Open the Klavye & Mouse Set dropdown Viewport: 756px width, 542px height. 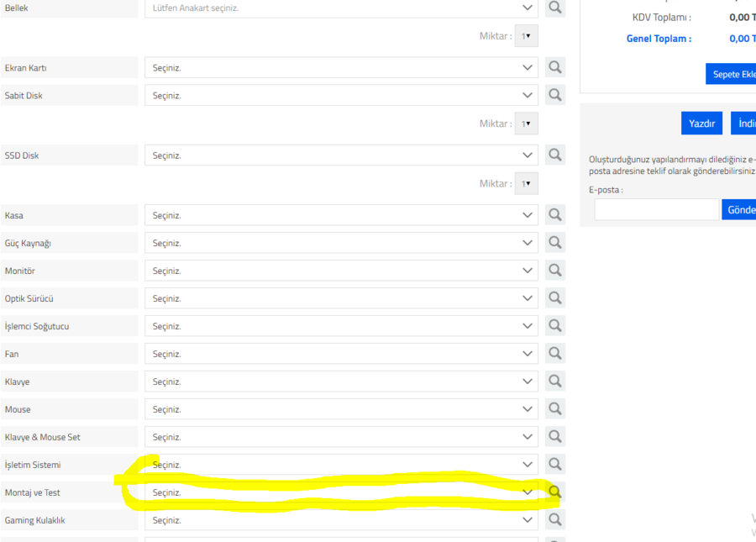pyautogui.click(x=341, y=437)
